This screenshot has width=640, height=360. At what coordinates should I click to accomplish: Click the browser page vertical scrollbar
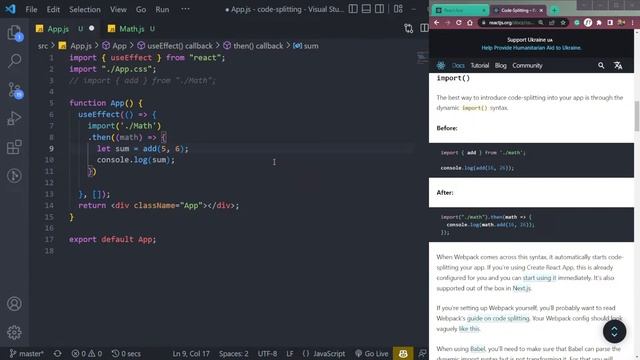(637, 116)
